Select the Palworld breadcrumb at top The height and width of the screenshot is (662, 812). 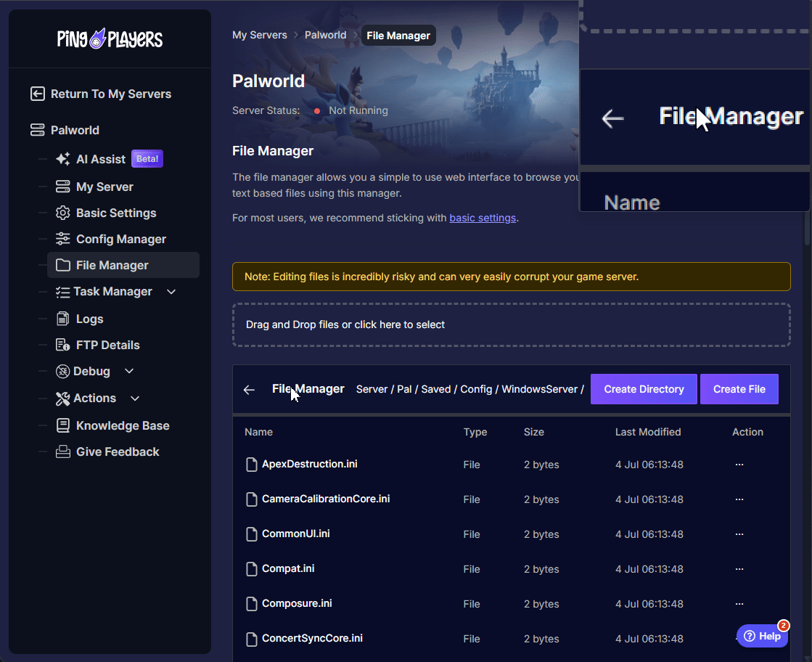(325, 36)
